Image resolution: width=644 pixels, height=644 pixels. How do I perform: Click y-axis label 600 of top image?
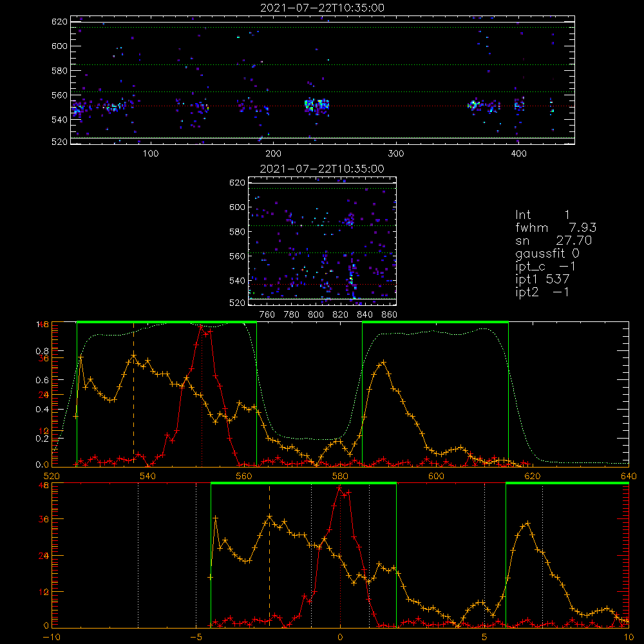tap(59, 46)
